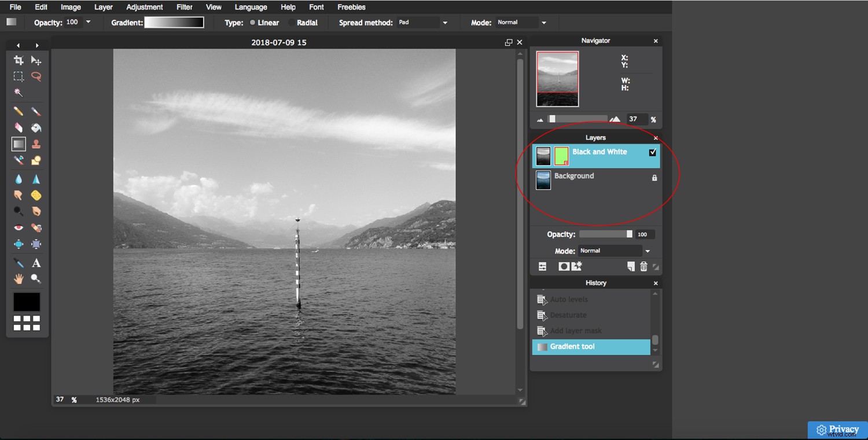Open the Add layer mask icon

pos(563,266)
